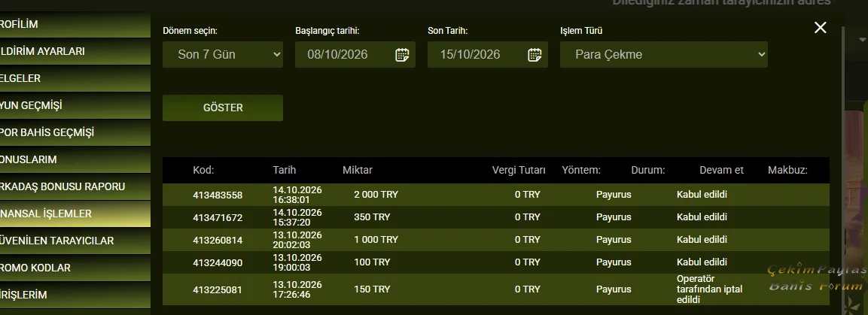
Task: Select Finansal İşlemler menu item
Action: click(75, 214)
